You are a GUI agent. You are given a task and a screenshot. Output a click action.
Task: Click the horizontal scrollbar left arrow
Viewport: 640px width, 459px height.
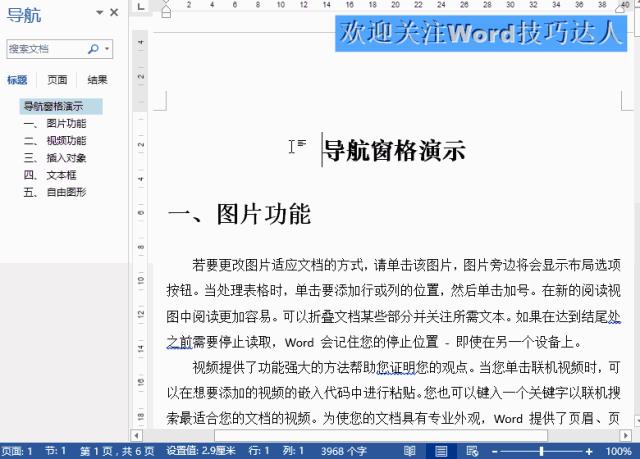tap(136, 435)
